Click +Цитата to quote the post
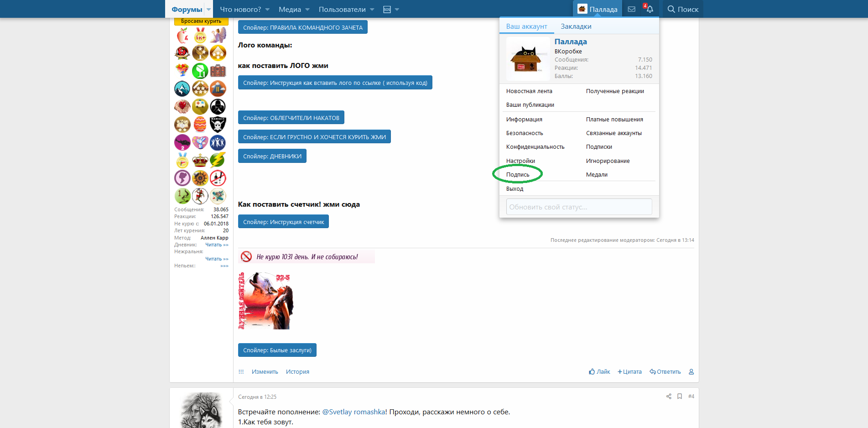 (629, 372)
